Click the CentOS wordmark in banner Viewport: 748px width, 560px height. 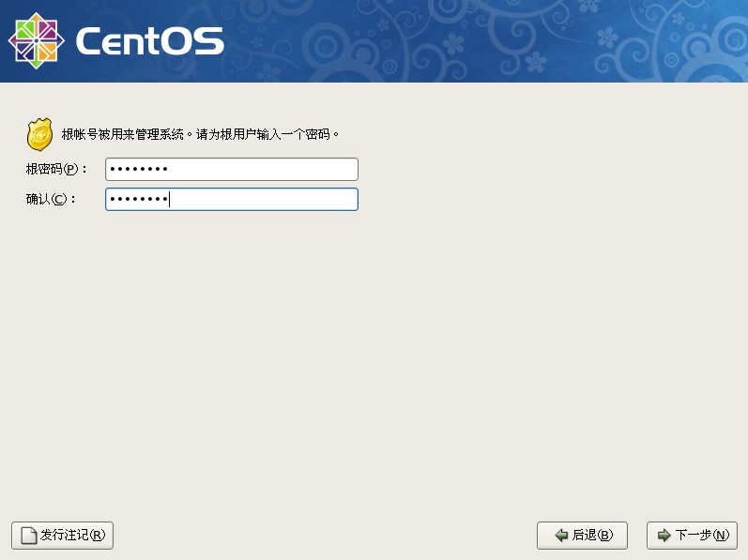[149, 41]
